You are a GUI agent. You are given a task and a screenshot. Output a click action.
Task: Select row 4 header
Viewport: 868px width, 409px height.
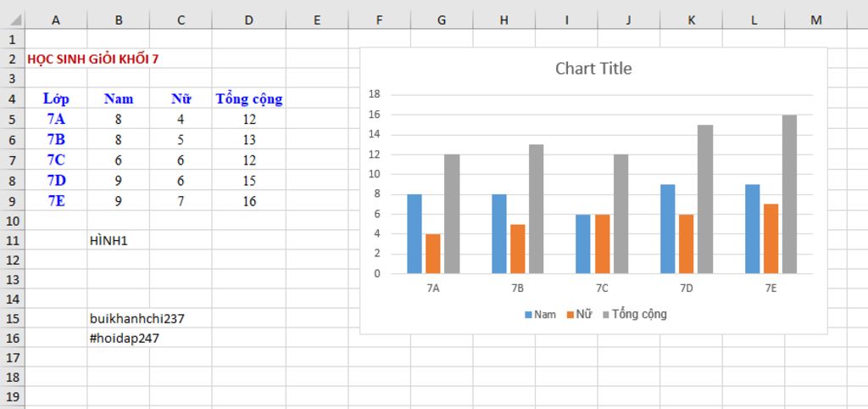pyautogui.click(x=12, y=98)
